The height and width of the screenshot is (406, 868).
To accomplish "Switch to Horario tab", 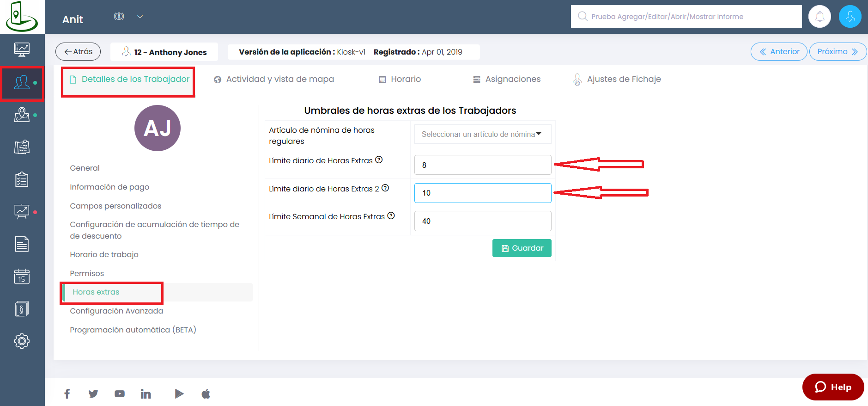I will 400,80.
